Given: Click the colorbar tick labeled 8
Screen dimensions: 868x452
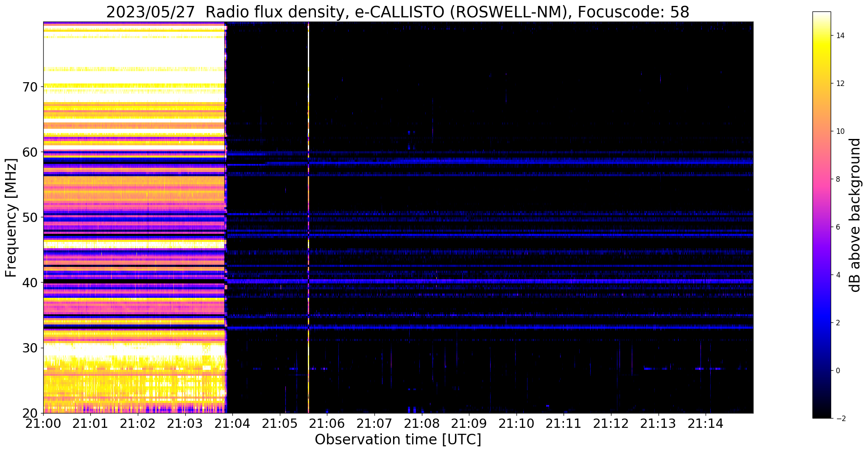Looking at the screenshot, I should coord(838,179).
